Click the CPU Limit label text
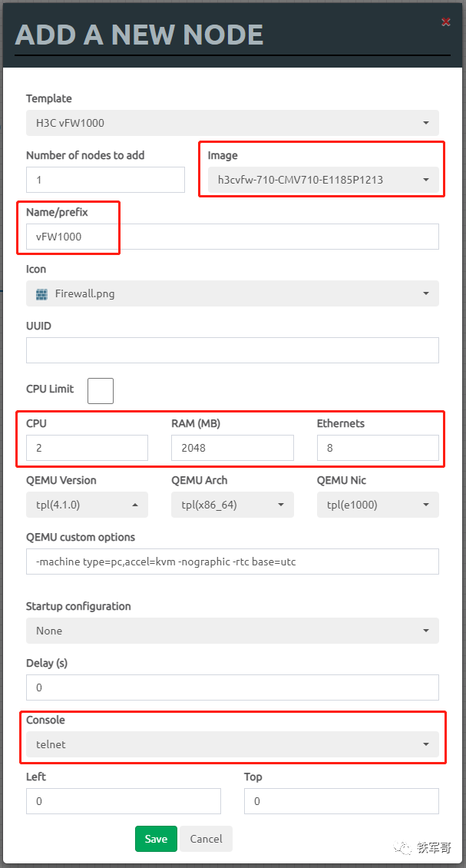The image size is (466, 868). tap(50, 389)
